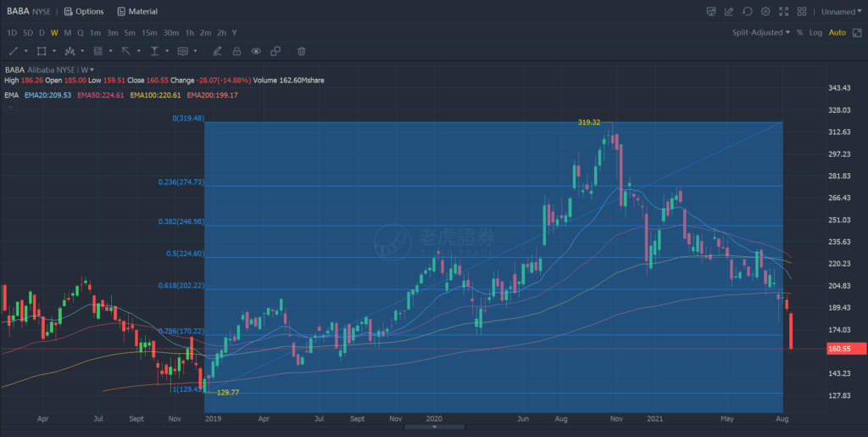868x437 pixels.
Task: Collapse the indicator legend with the chevron
Action: 10,108
